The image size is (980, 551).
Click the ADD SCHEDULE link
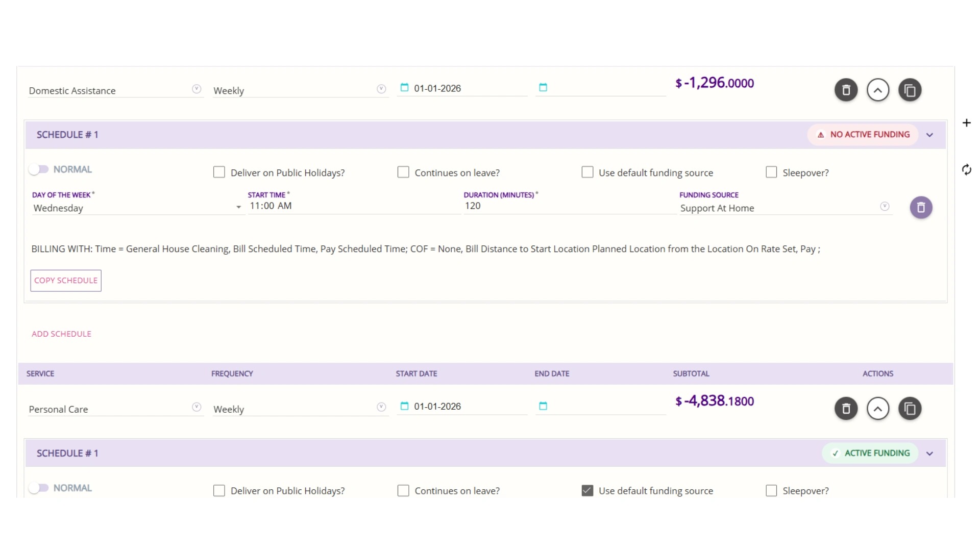[61, 334]
